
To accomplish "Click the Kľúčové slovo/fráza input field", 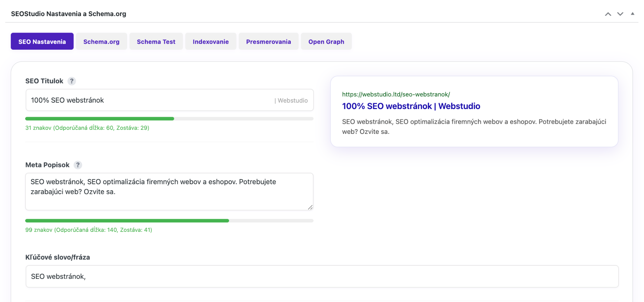I will pos(322,276).
